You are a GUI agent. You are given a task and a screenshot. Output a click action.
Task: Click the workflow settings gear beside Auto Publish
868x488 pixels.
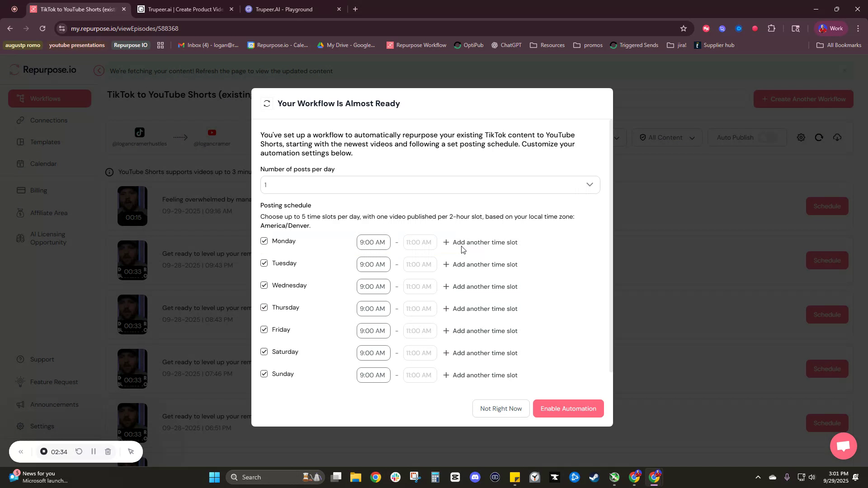[x=801, y=137]
